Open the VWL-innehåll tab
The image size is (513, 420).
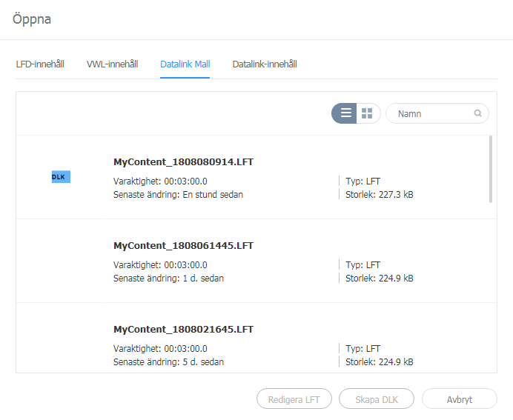click(x=112, y=64)
